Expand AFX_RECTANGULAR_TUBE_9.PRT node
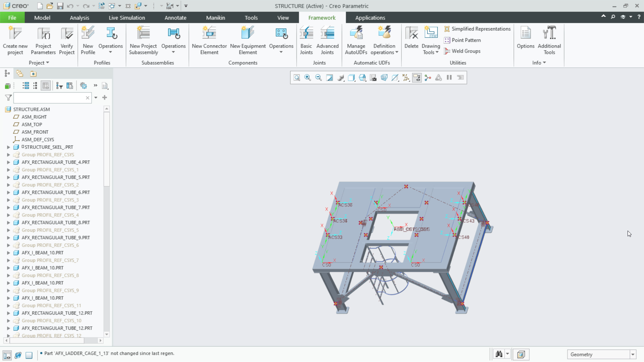 [8, 238]
